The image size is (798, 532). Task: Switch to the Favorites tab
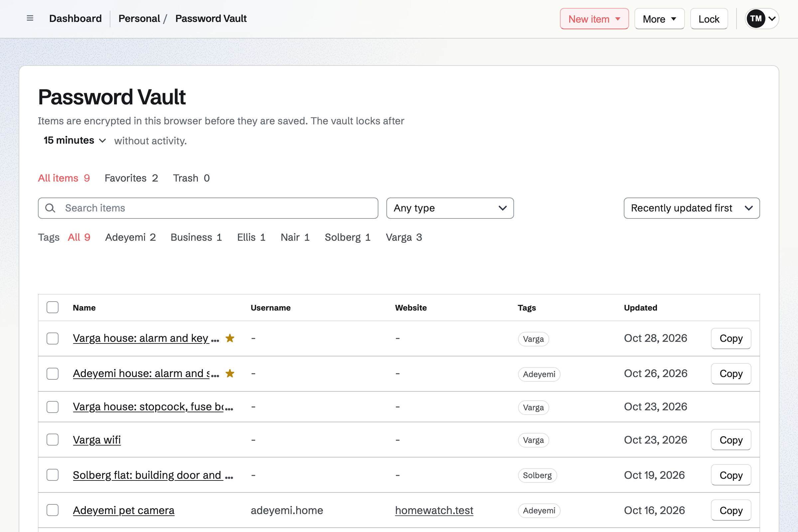click(x=131, y=178)
